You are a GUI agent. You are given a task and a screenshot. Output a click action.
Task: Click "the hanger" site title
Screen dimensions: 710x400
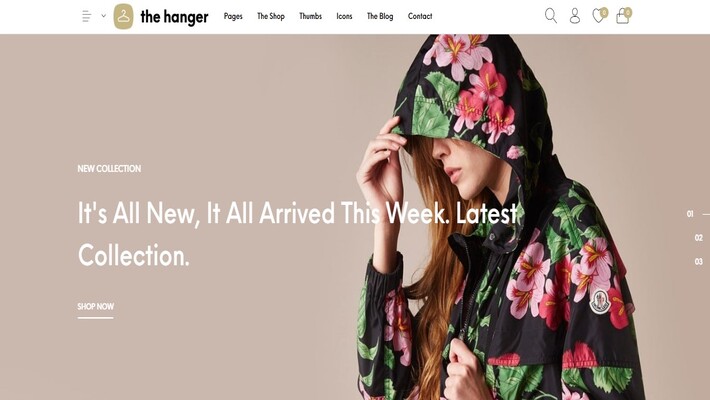(x=174, y=17)
